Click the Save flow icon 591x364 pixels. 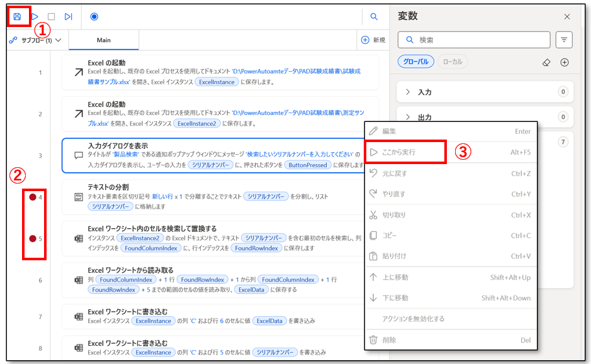(x=17, y=16)
